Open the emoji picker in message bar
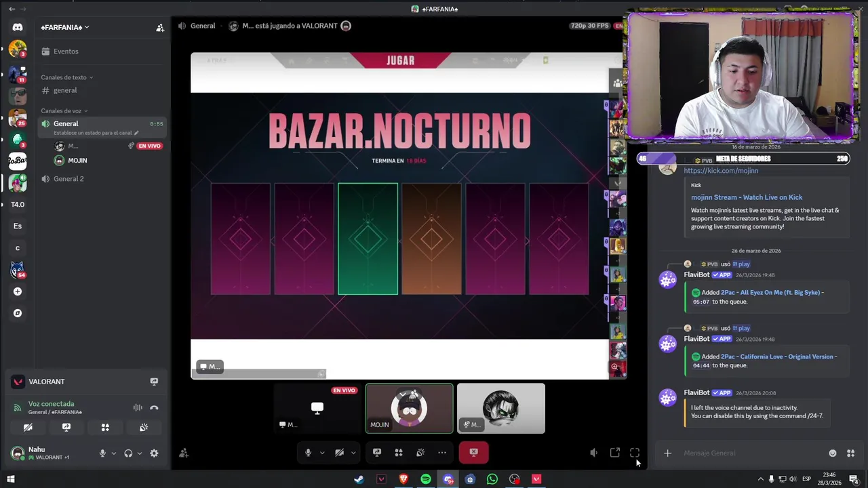Screen dimensions: 868x488 coord(833,453)
